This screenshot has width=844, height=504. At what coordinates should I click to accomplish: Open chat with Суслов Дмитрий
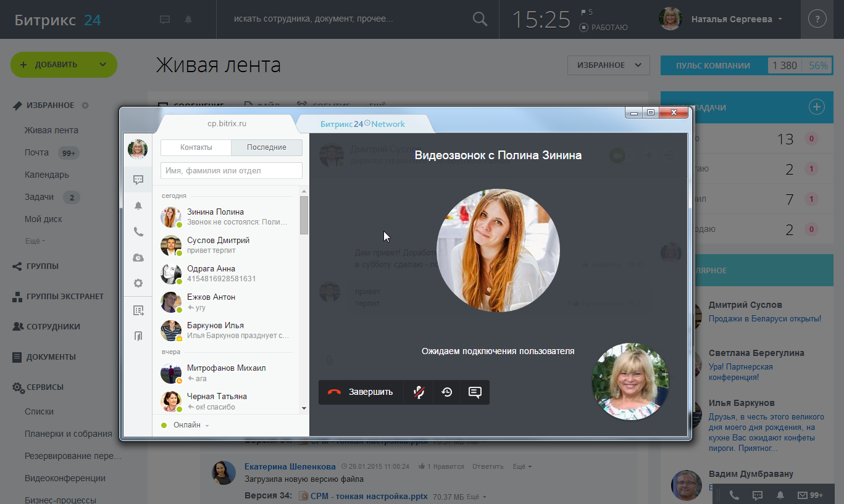pos(226,245)
